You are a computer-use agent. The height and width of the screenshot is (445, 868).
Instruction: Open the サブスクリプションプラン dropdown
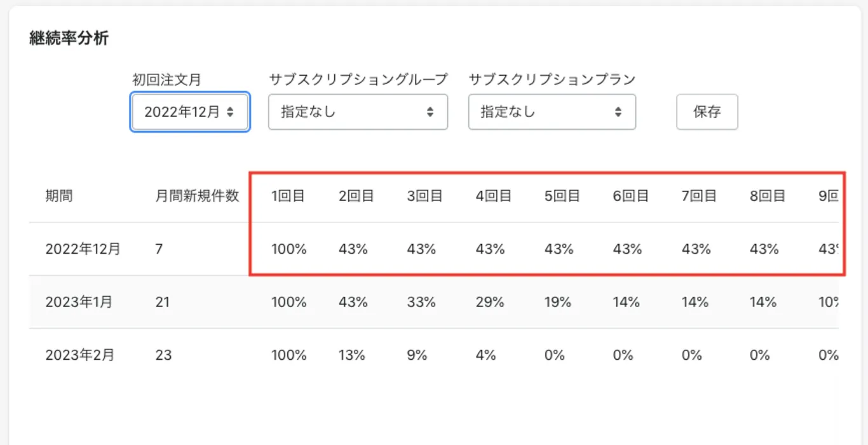(552, 112)
